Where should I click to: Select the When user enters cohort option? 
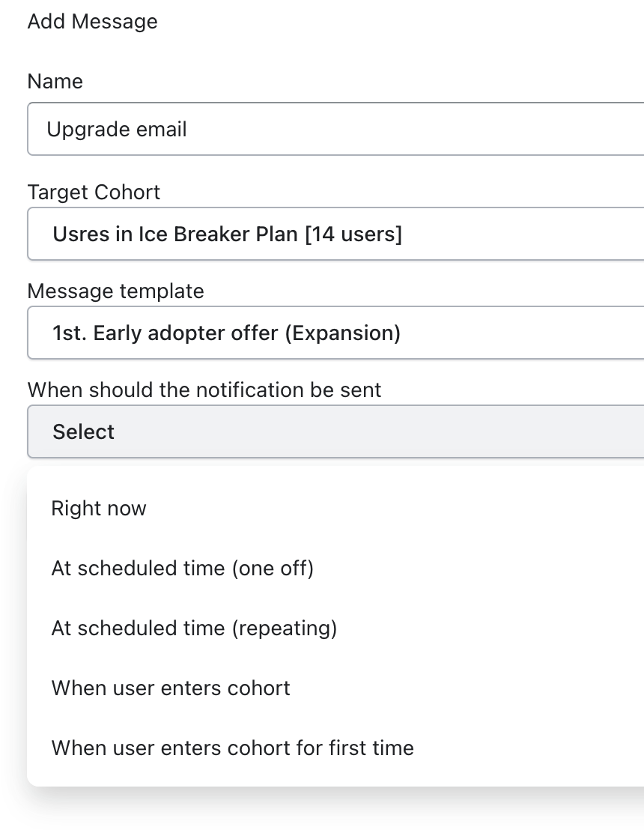click(171, 688)
